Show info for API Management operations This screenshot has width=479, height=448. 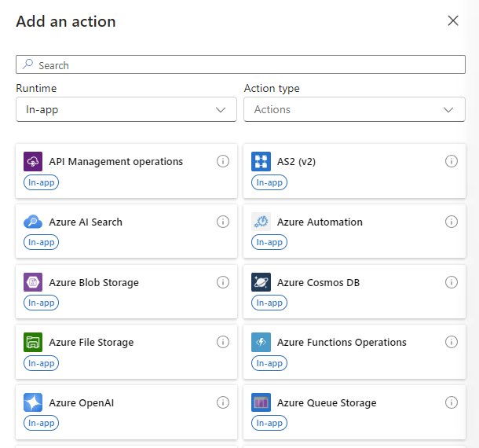[223, 161]
